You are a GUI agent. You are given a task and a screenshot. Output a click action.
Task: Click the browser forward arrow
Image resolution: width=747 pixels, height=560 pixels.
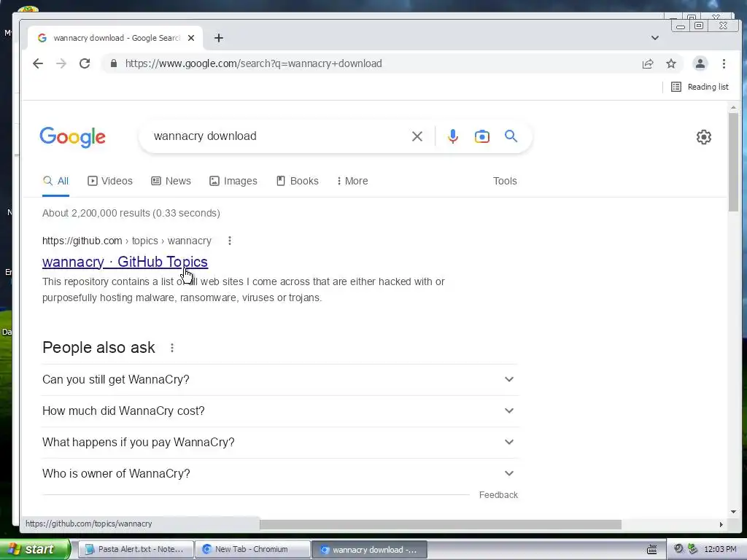pyautogui.click(x=61, y=63)
